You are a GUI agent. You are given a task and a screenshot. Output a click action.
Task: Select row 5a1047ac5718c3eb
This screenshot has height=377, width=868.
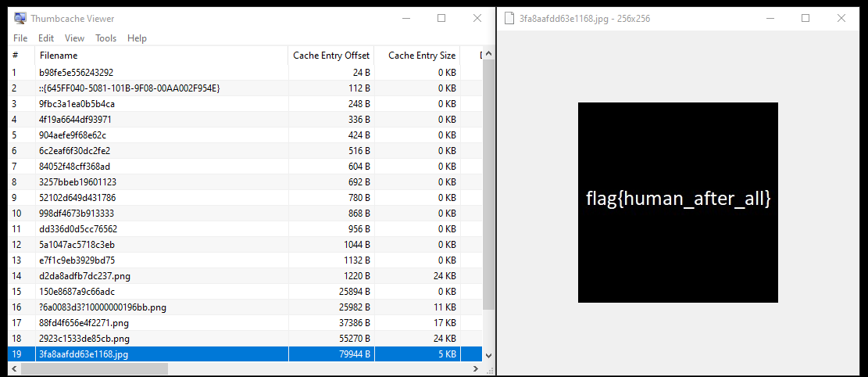(245, 245)
